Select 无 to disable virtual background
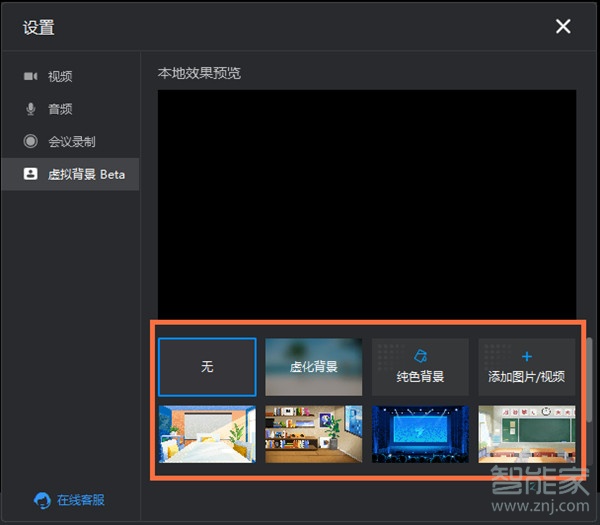 [207, 367]
